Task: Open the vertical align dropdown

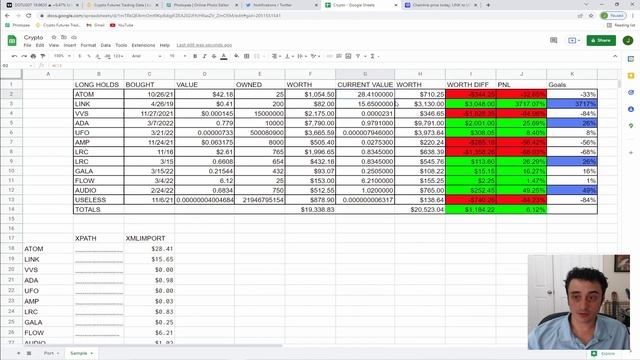Action: pyautogui.click(x=289, y=56)
